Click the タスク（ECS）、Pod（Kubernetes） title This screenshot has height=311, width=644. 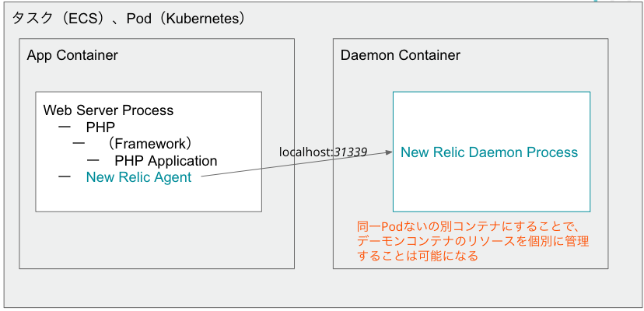(128, 18)
